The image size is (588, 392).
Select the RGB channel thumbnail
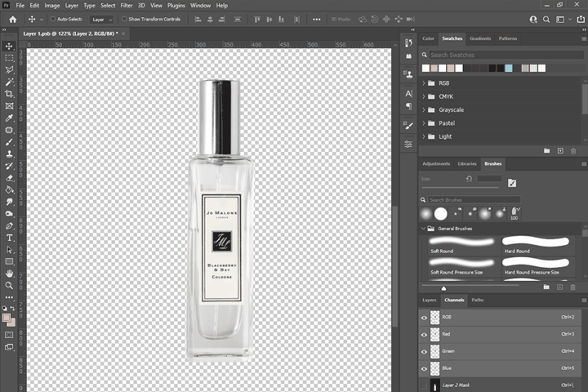click(434, 318)
